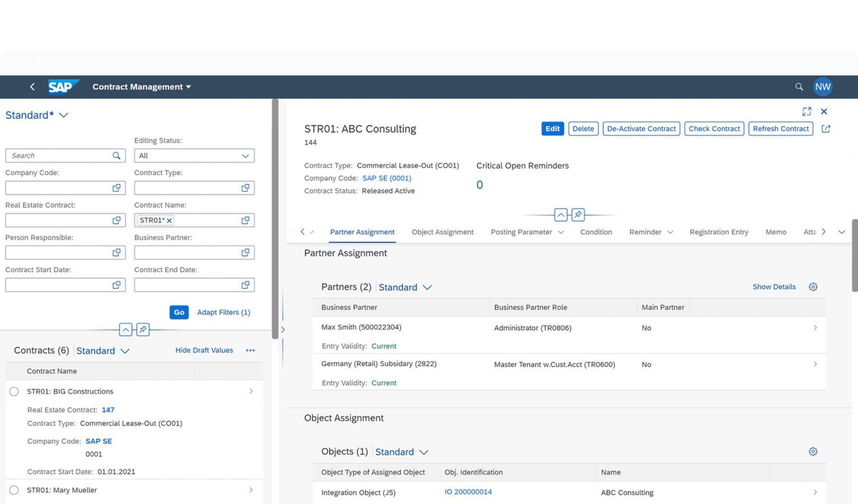The height and width of the screenshot is (504, 858).
Task: Open table settings gear for Partners list
Action: pos(813,286)
